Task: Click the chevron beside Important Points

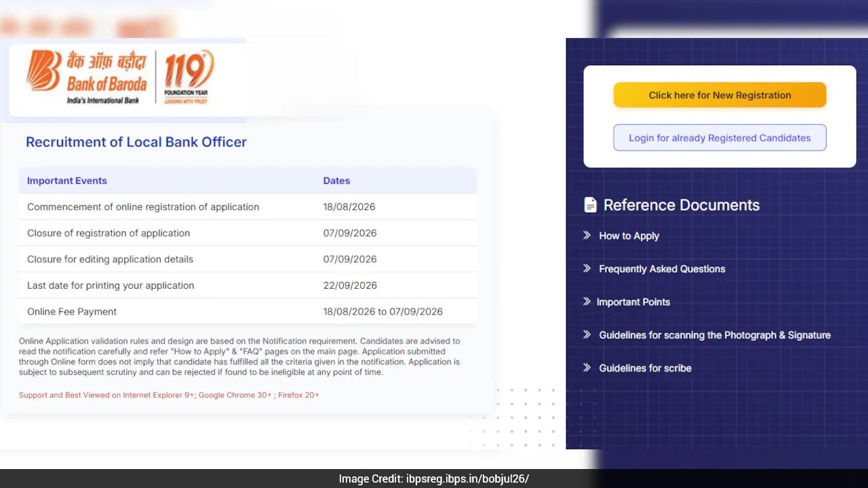Action: click(x=587, y=302)
